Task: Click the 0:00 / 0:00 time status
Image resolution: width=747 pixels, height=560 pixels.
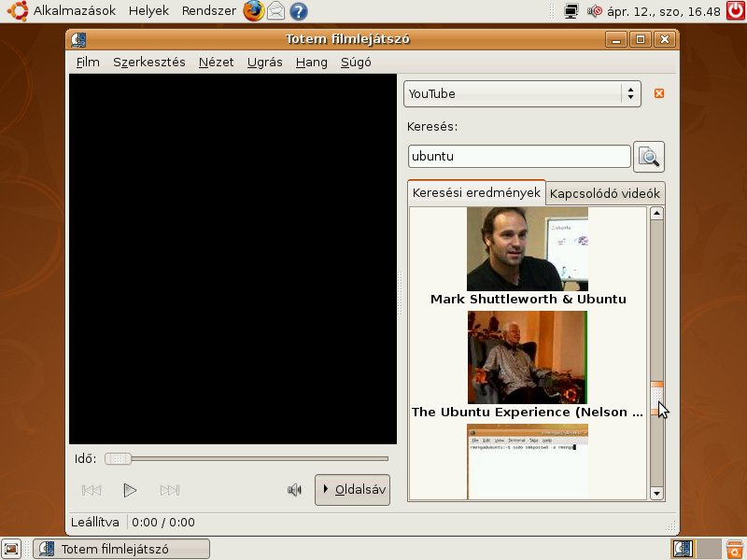Action: pyautogui.click(x=162, y=523)
